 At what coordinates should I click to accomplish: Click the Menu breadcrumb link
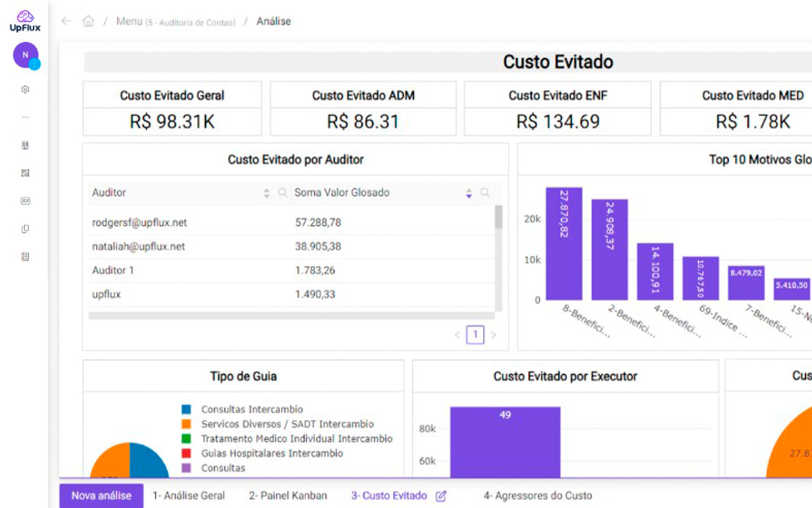129,21
